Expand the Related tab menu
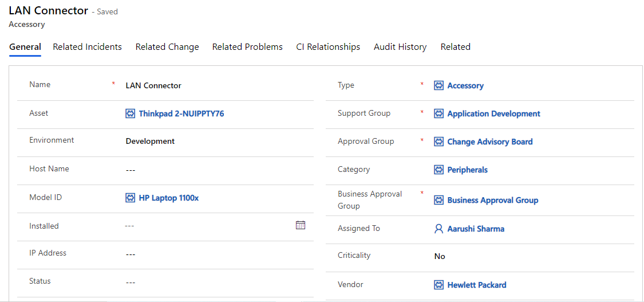 455,47
